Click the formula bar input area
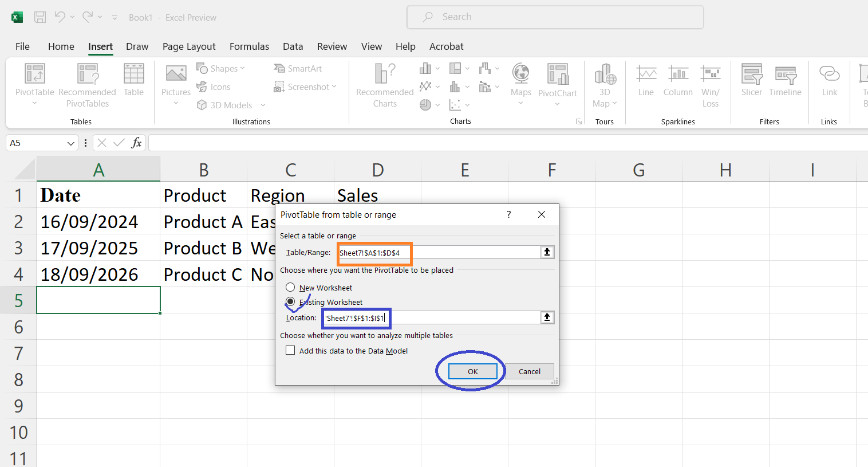Image resolution: width=868 pixels, height=467 pixels. click(x=508, y=143)
